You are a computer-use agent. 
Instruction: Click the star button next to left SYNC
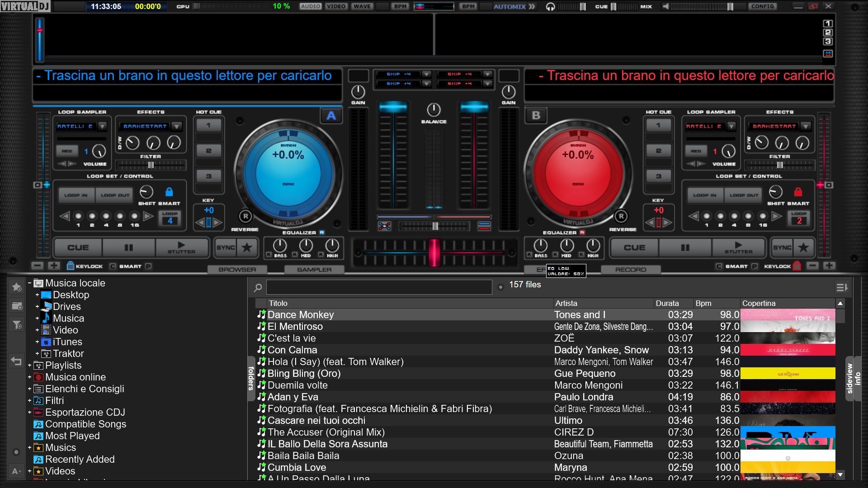pyautogui.click(x=247, y=247)
